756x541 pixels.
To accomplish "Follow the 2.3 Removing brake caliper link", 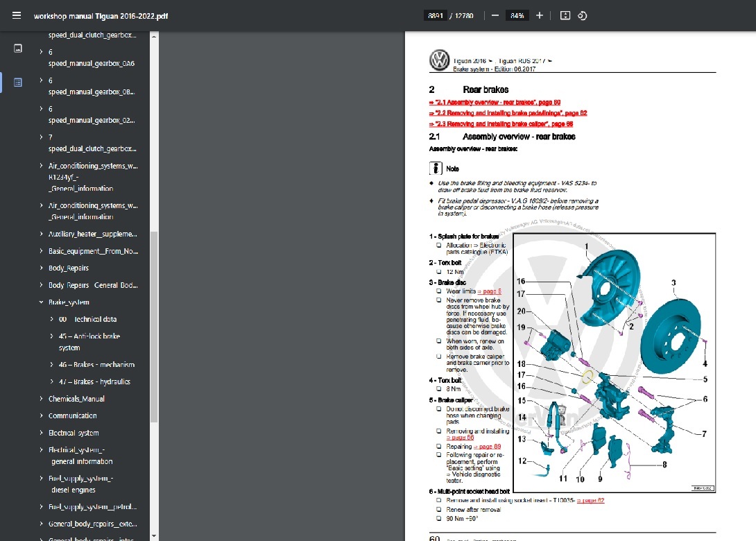I will pos(501,124).
